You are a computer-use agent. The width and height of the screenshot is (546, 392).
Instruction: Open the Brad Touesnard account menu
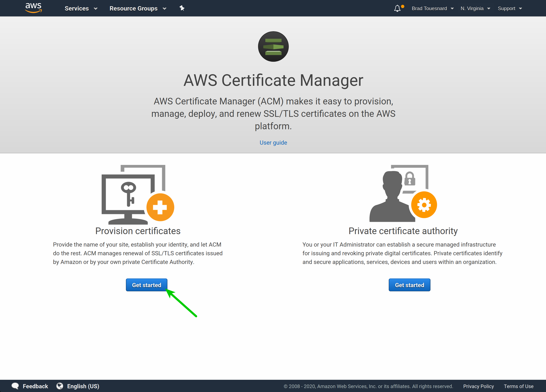point(433,8)
